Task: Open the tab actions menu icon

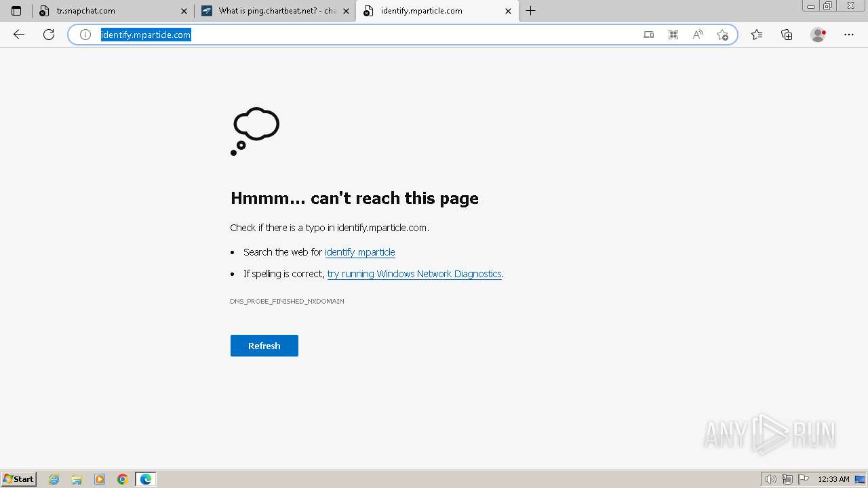Action: tap(16, 11)
